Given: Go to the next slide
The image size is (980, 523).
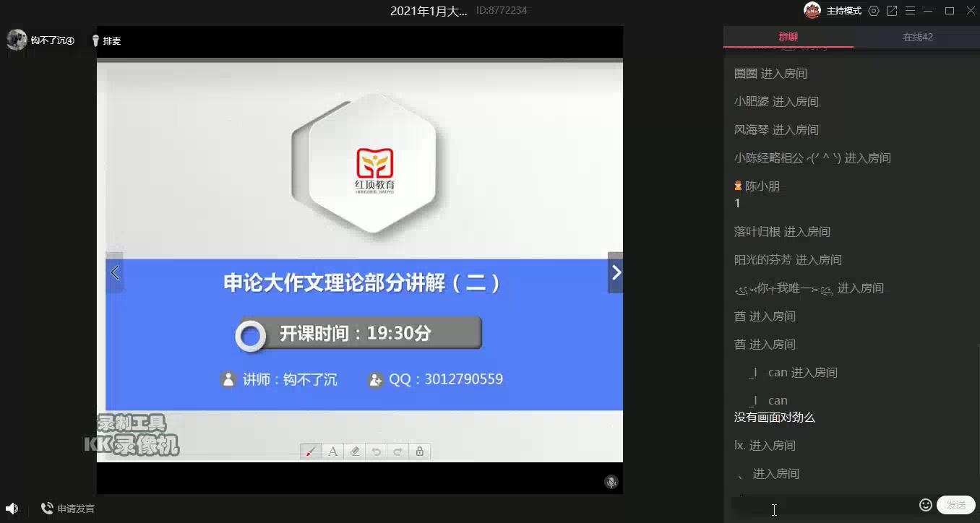Looking at the screenshot, I should [x=616, y=272].
